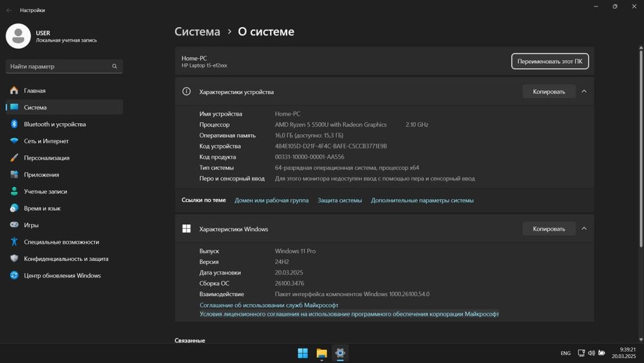
Task: Copy device specs with Копировать
Action: coord(549,92)
